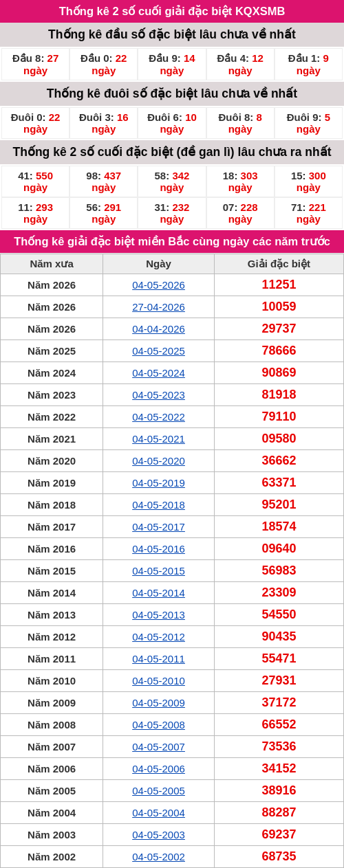Select the 'Đuôi 0: 22 ngày' cell
The height and width of the screenshot is (868, 344).
pyautogui.click(x=35, y=123)
